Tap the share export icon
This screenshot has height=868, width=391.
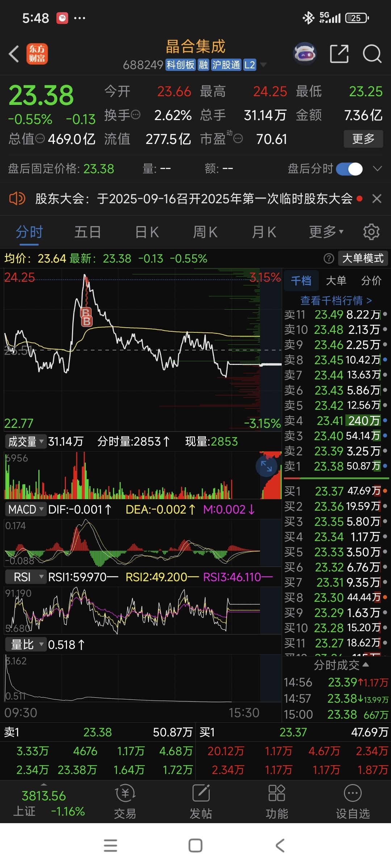click(340, 54)
